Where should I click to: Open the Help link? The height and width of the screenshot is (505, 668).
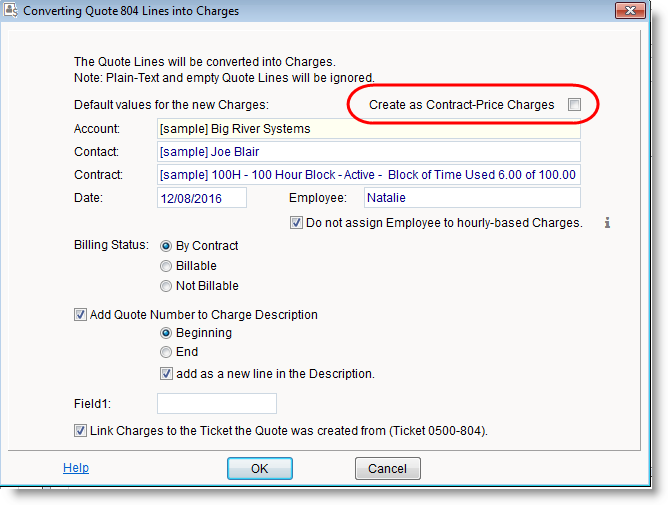click(76, 467)
